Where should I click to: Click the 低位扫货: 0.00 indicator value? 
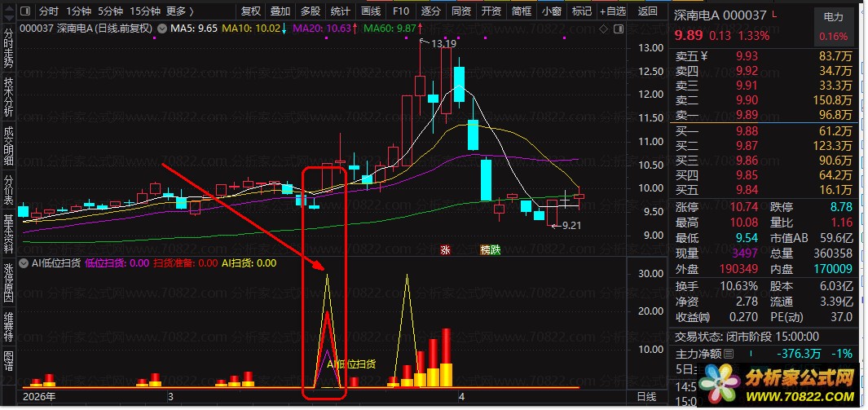point(117,263)
